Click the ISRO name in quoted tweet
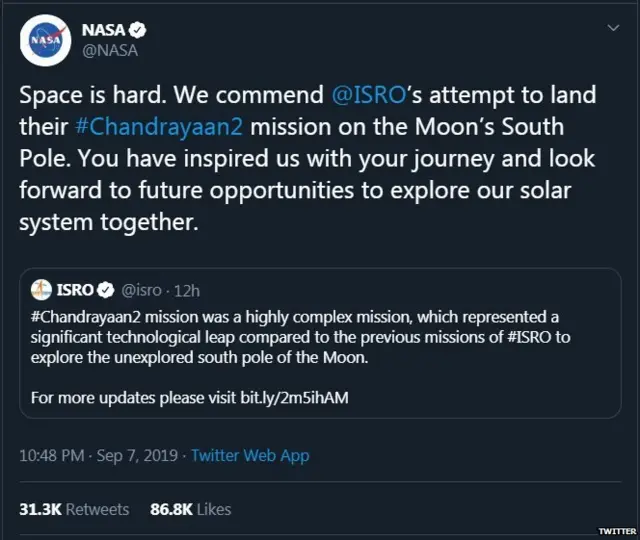The image size is (640, 540). pyautogui.click(x=76, y=290)
